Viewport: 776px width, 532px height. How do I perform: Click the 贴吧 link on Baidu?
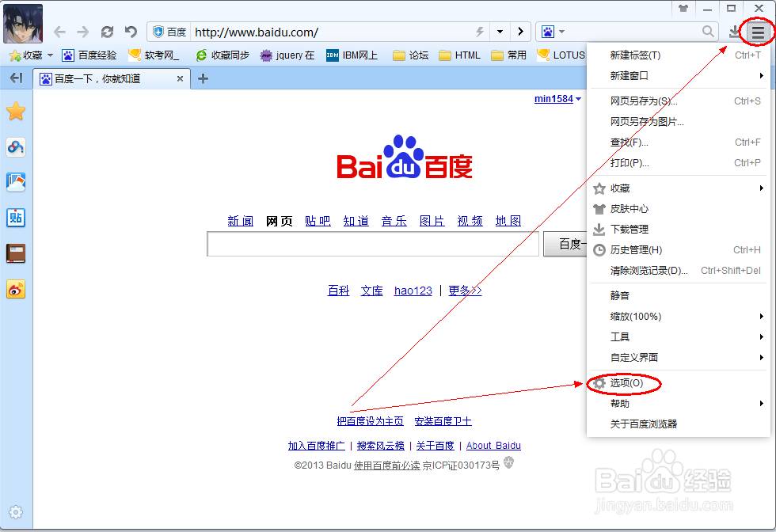(x=318, y=221)
